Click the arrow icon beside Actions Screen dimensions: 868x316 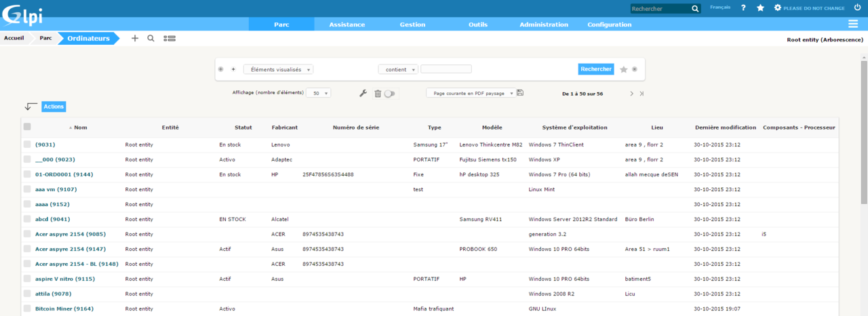pyautogui.click(x=31, y=106)
